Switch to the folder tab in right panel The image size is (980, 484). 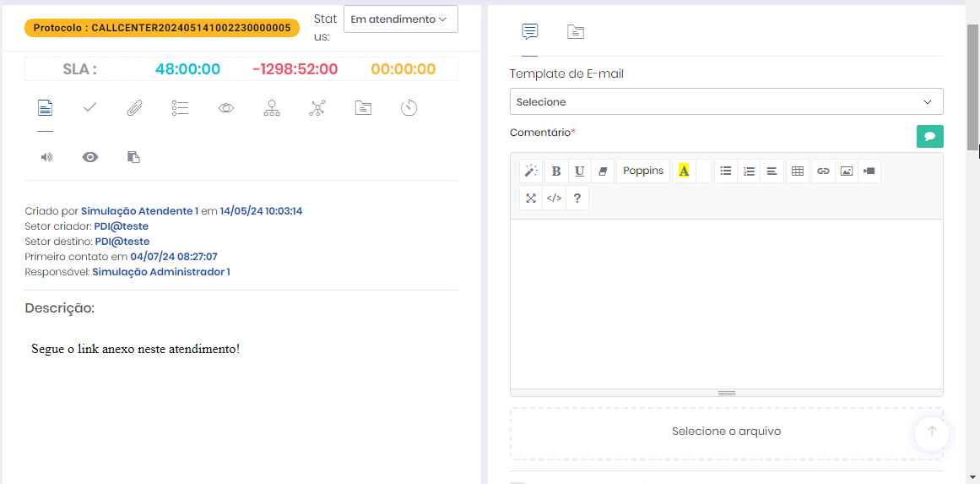[576, 32]
